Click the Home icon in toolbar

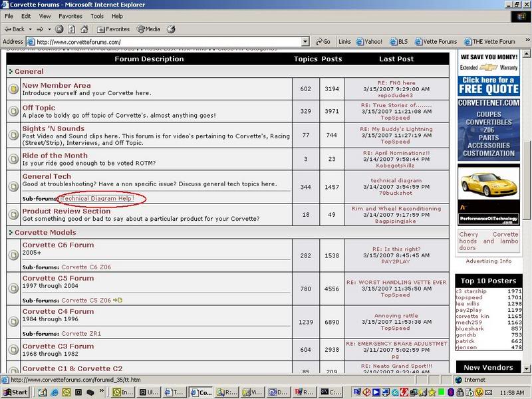click(84, 29)
